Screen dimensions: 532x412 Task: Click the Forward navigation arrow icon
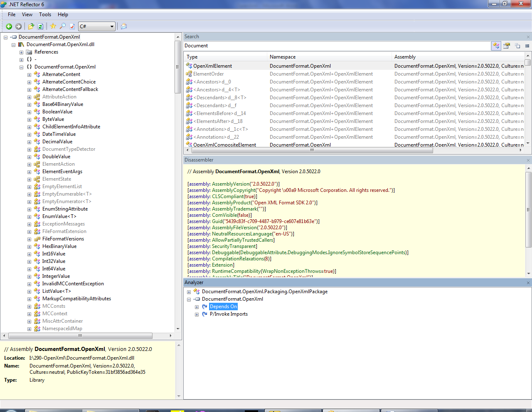click(x=18, y=26)
